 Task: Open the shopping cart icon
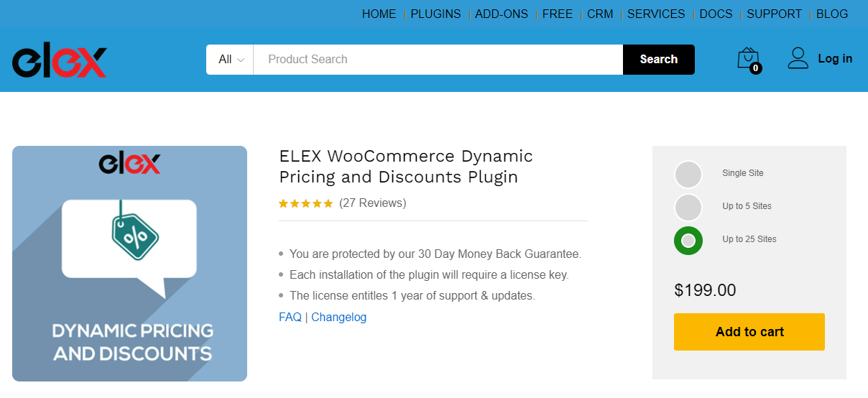coord(749,59)
